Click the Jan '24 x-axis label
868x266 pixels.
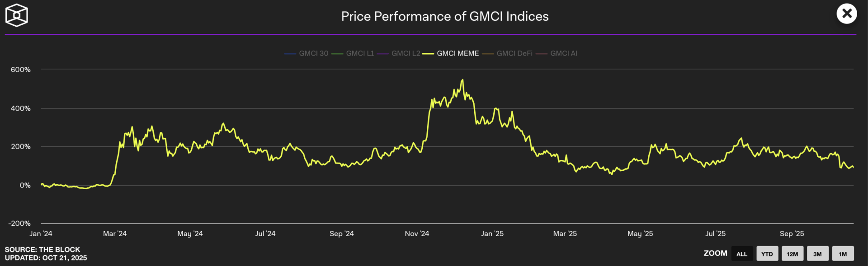41,233
